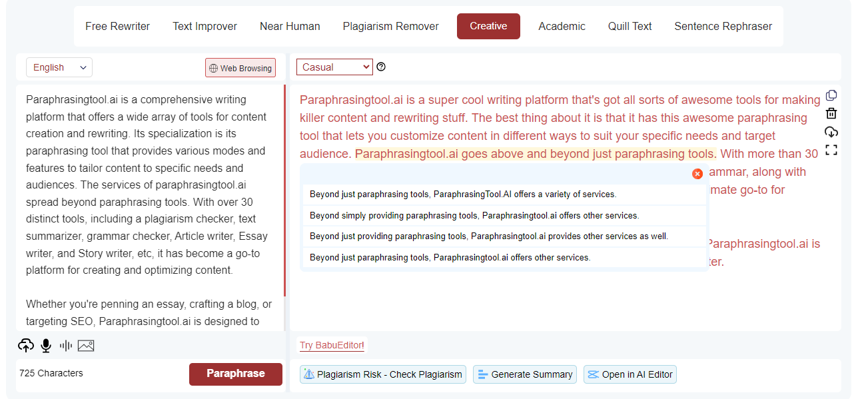Download the output via cloud icon
This screenshot has height=399, width=868.
(831, 131)
